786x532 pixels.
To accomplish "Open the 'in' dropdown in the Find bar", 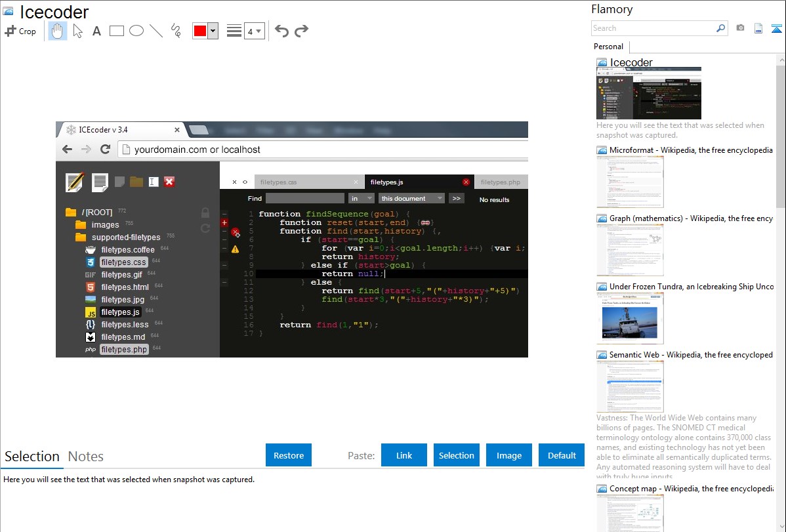I will pyautogui.click(x=361, y=199).
